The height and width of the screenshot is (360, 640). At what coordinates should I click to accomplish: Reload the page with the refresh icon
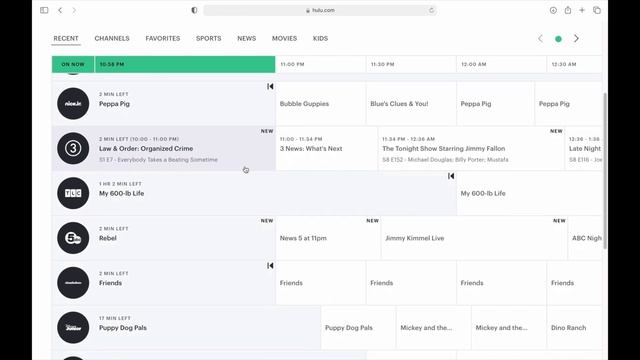pyautogui.click(x=431, y=10)
